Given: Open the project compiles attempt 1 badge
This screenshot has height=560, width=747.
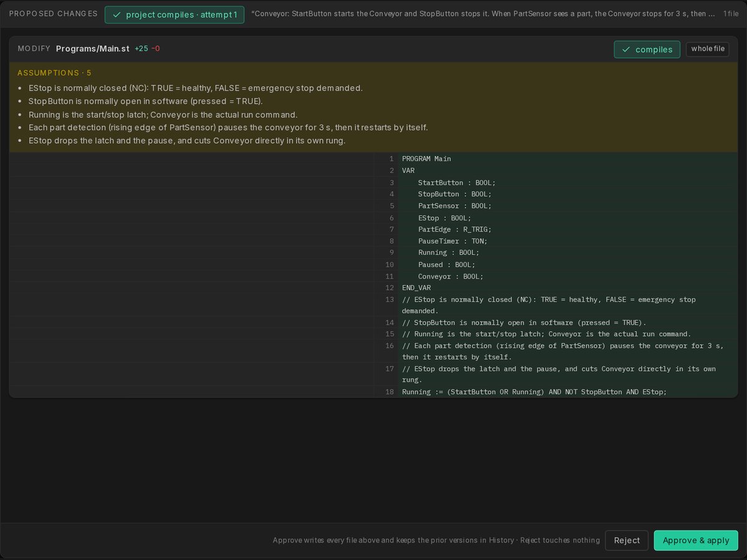Looking at the screenshot, I should [x=174, y=14].
